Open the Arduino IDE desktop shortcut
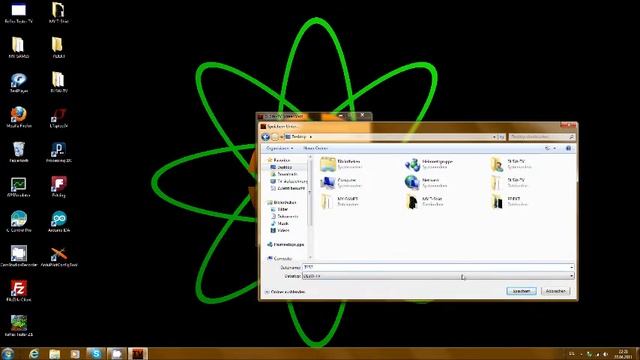 coord(59,221)
